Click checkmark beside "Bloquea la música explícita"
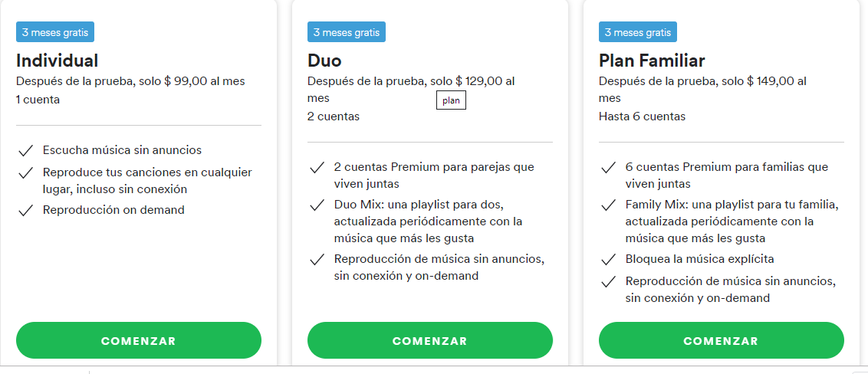The height and width of the screenshot is (374, 868). coord(609,259)
